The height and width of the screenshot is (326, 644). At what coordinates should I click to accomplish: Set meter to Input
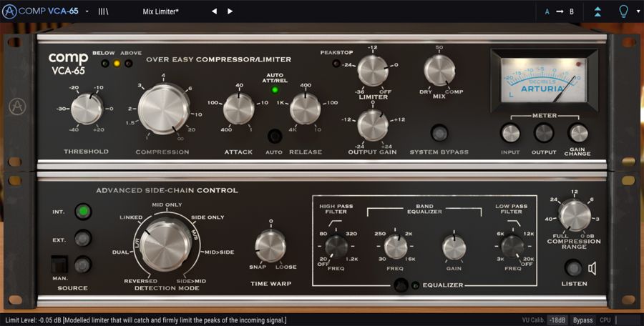(x=510, y=133)
